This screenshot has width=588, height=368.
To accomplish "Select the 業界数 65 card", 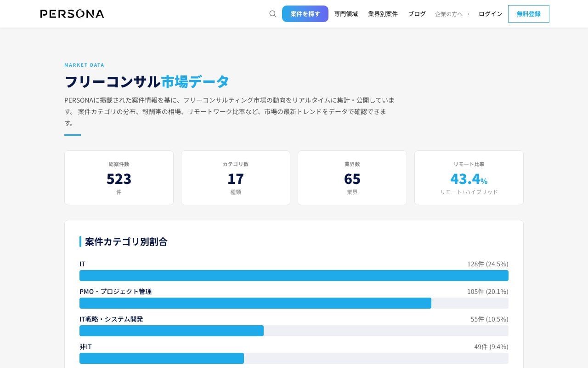I will (352, 178).
